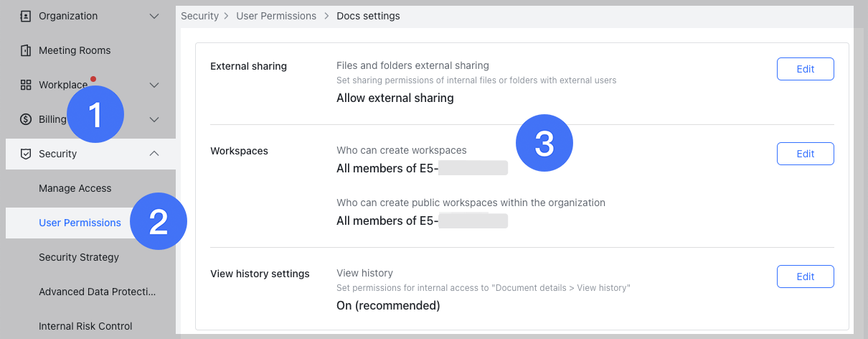Edit the External sharing setting
Image resolution: width=868 pixels, height=339 pixels.
(x=805, y=69)
